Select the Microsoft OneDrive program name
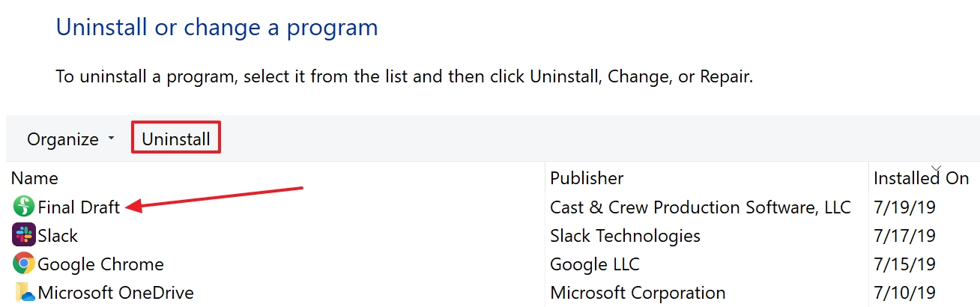 point(115,293)
